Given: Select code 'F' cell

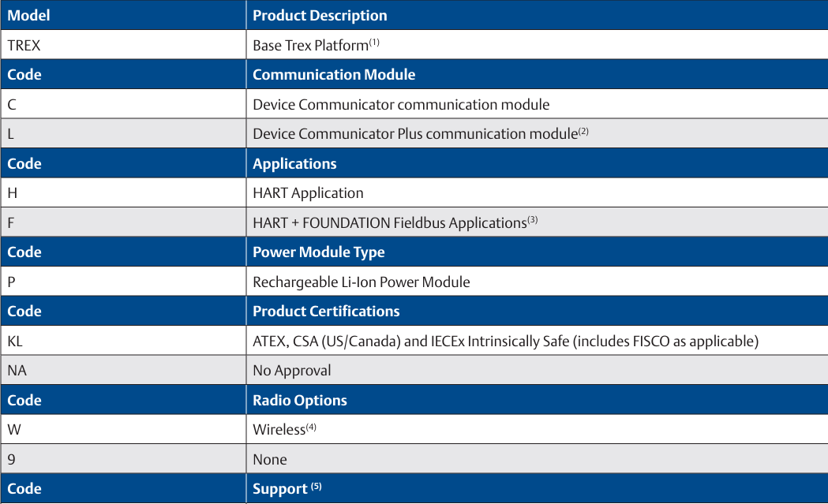Looking at the screenshot, I should (x=123, y=222).
